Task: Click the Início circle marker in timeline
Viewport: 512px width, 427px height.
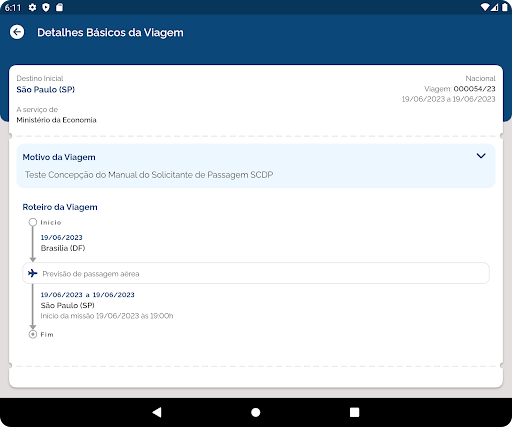Action: coord(33,222)
